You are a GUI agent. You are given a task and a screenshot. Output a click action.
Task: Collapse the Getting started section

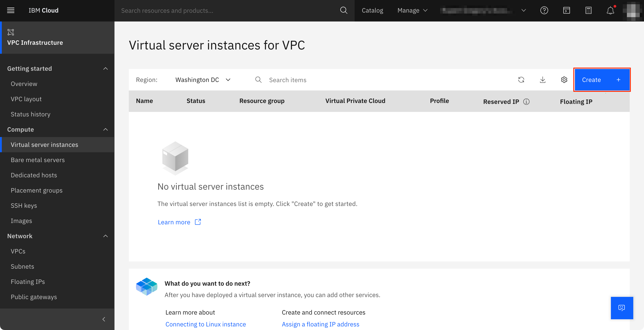106,69
